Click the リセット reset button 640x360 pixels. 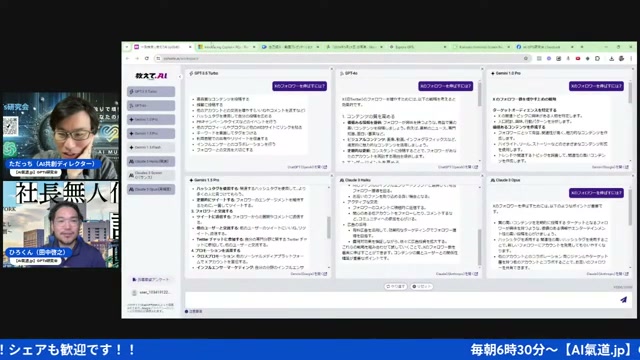tap(422, 287)
